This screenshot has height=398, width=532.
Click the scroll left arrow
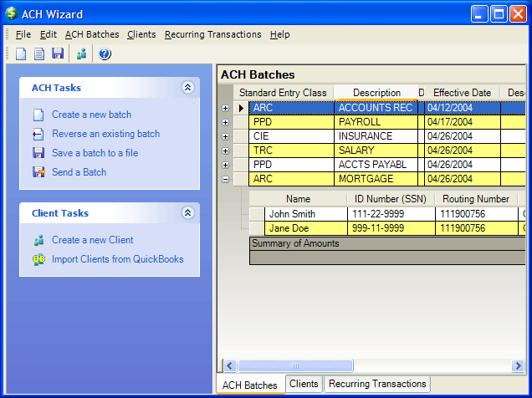point(230,365)
